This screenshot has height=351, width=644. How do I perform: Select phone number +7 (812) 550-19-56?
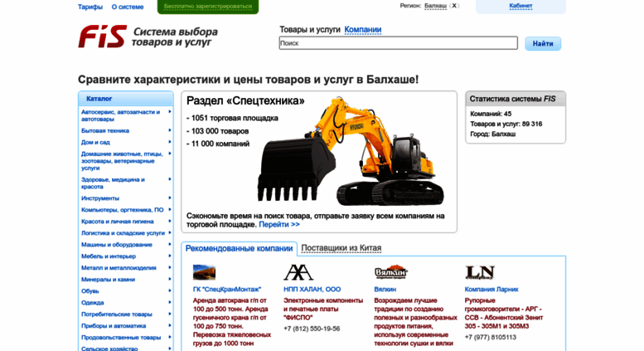tap(312, 329)
